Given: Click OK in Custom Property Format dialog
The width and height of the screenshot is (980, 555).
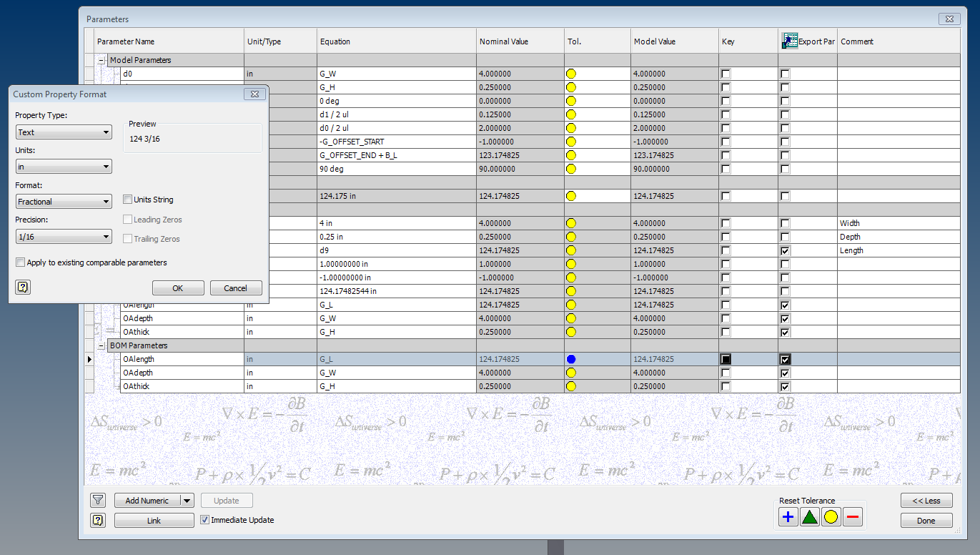Looking at the screenshot, I should tap(178, 288).
